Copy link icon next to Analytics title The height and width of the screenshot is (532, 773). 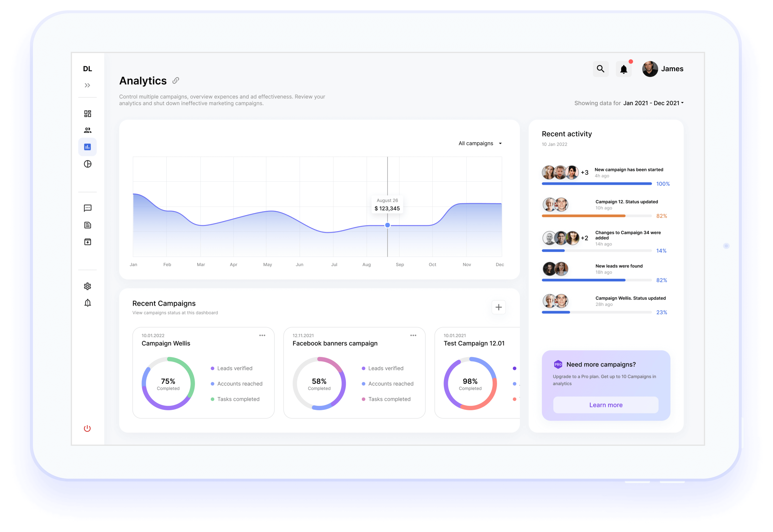[x=176, y=81]
